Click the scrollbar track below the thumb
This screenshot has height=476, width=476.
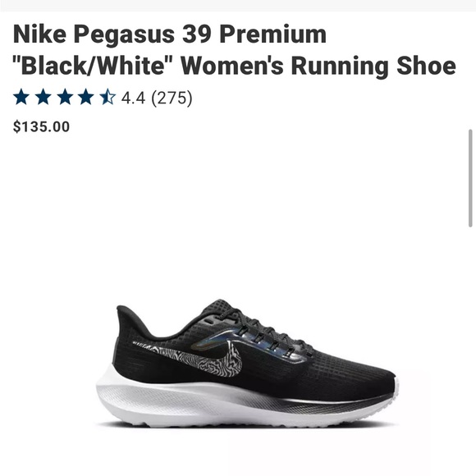[x=470, y=349]
